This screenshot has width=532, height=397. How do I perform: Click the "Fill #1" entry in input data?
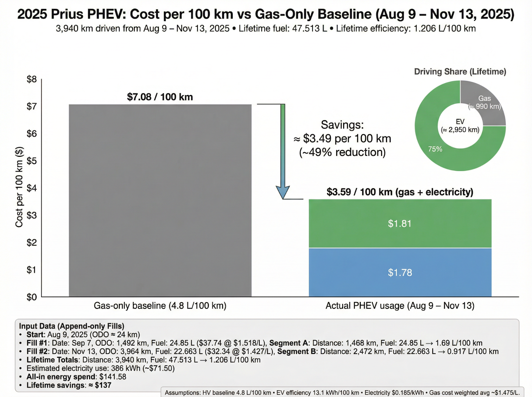pos(37,343)
